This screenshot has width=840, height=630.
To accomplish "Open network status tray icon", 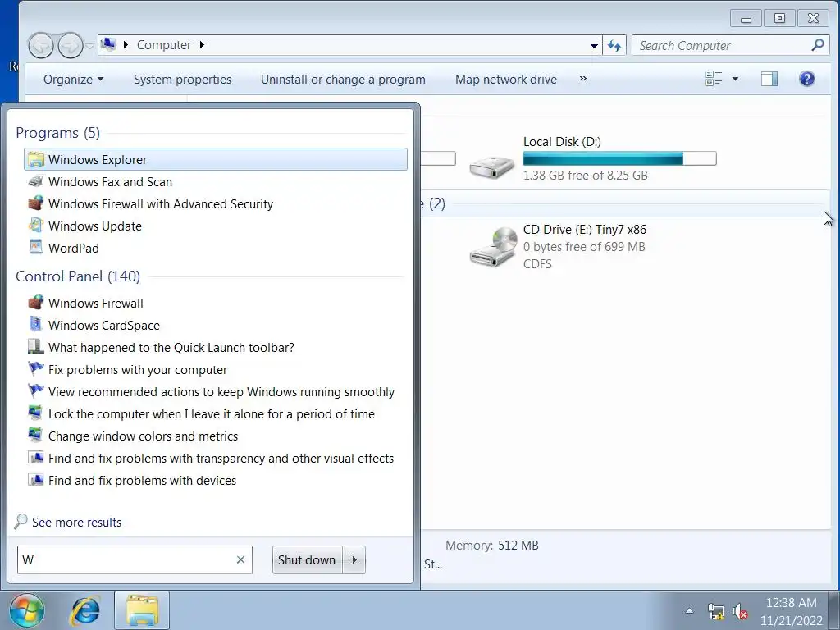I will [x=715, y=611].
